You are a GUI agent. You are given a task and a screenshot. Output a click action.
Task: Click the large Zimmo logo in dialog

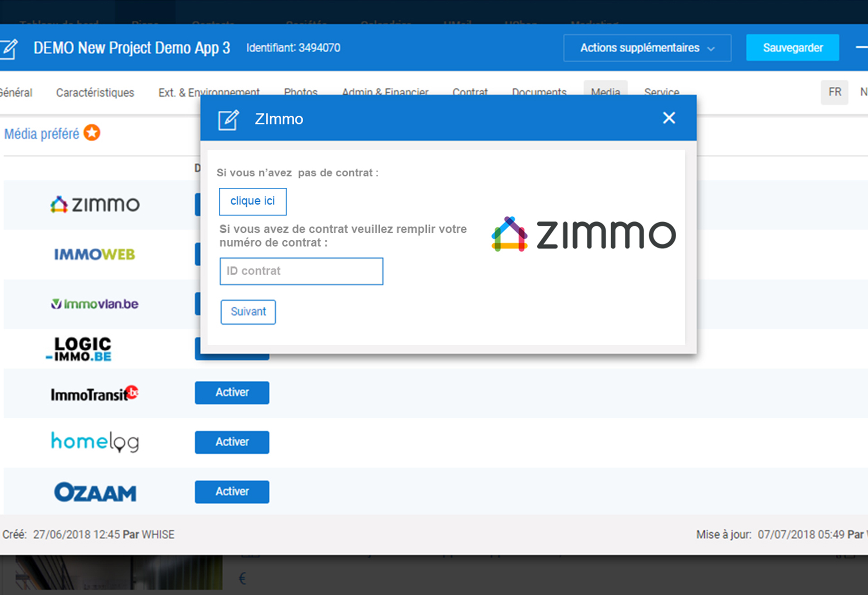[x=584, y=234]
